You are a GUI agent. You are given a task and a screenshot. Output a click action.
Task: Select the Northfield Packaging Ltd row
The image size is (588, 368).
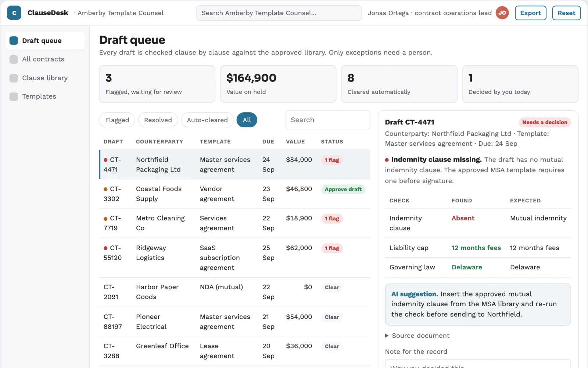point(234,164)
